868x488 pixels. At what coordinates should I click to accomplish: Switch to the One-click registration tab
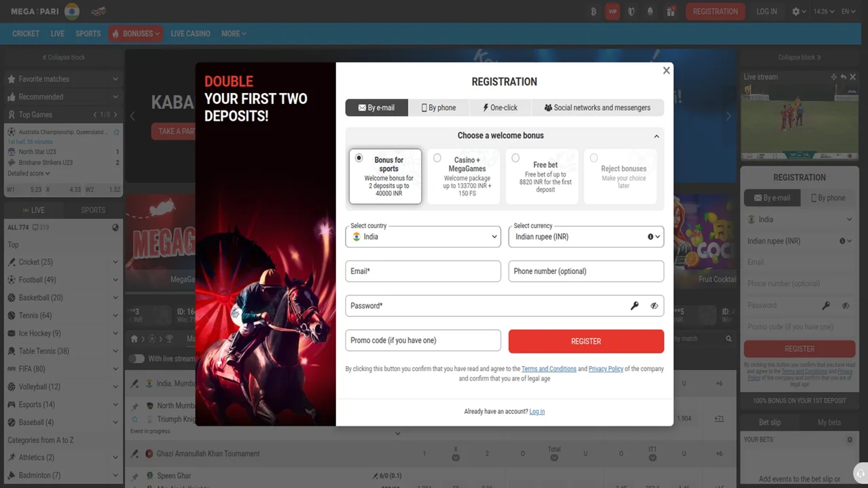point(500,108)
